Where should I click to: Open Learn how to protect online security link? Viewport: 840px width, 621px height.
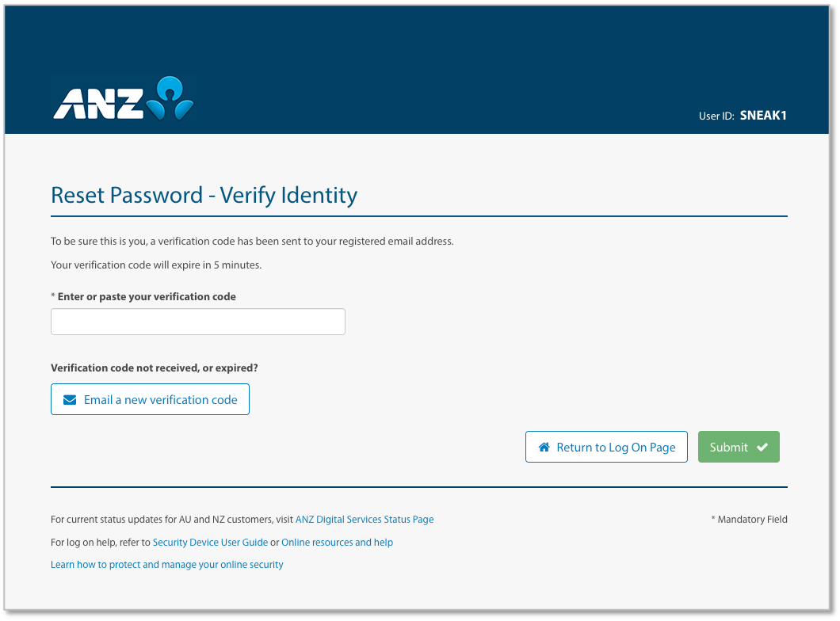tap(166, 565)
